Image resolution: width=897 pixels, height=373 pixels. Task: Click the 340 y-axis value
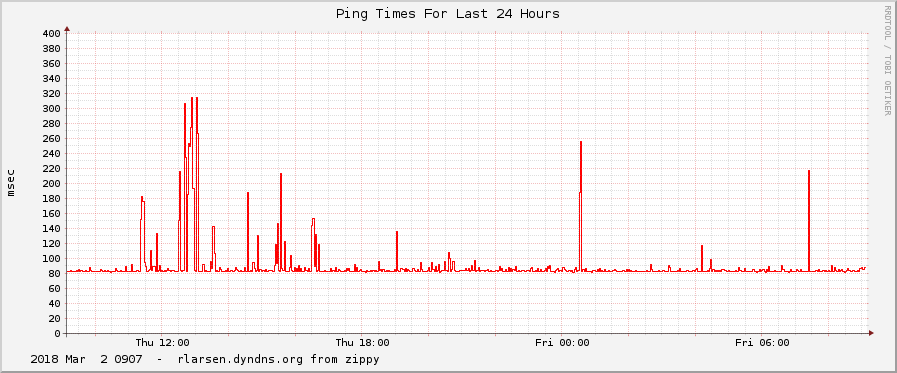(51, 79)
